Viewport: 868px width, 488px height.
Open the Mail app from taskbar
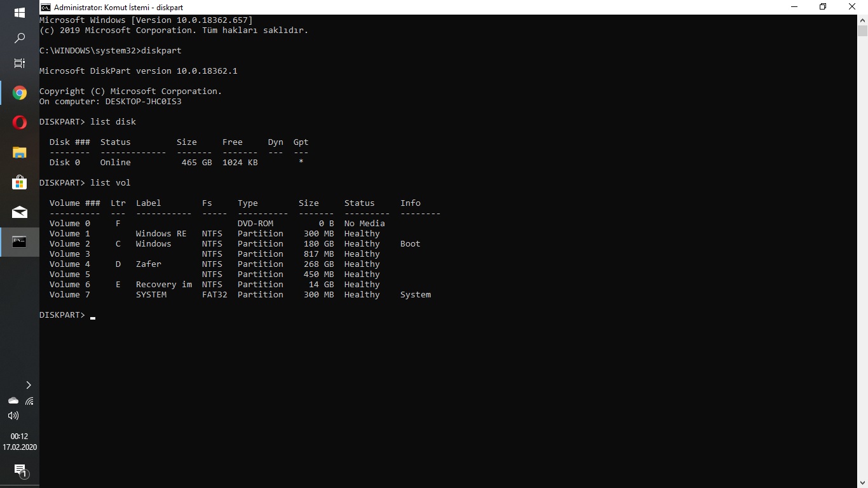[19, 212]
